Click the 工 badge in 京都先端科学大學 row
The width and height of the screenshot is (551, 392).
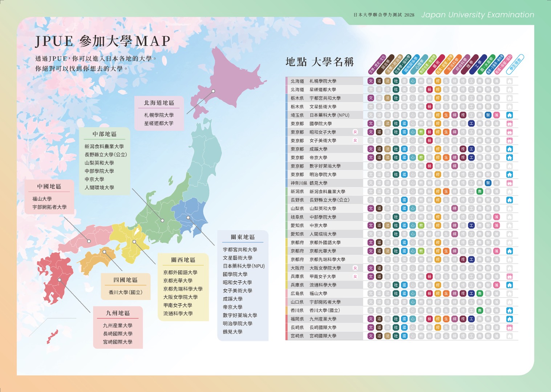click(x=471, y=259)
